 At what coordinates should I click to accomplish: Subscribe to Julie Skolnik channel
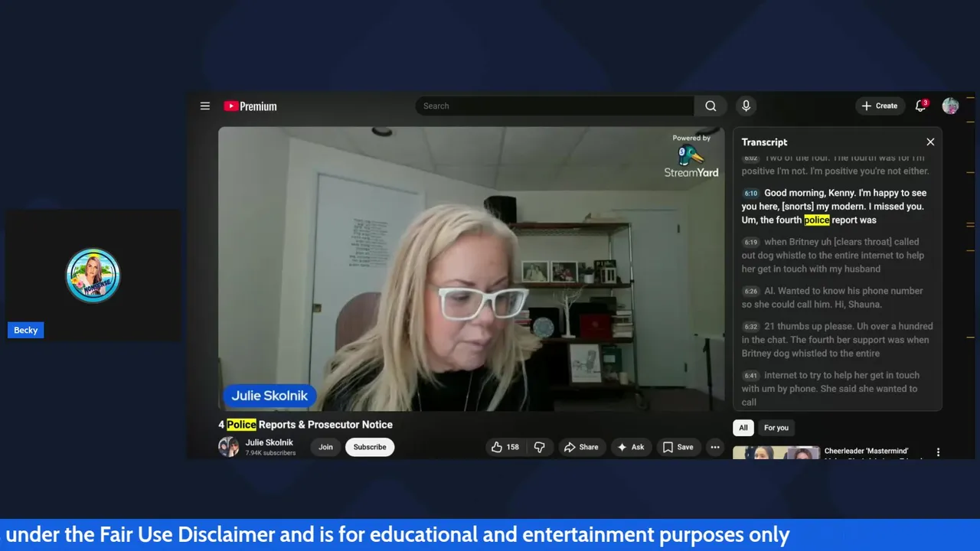(x=370, y=447)
